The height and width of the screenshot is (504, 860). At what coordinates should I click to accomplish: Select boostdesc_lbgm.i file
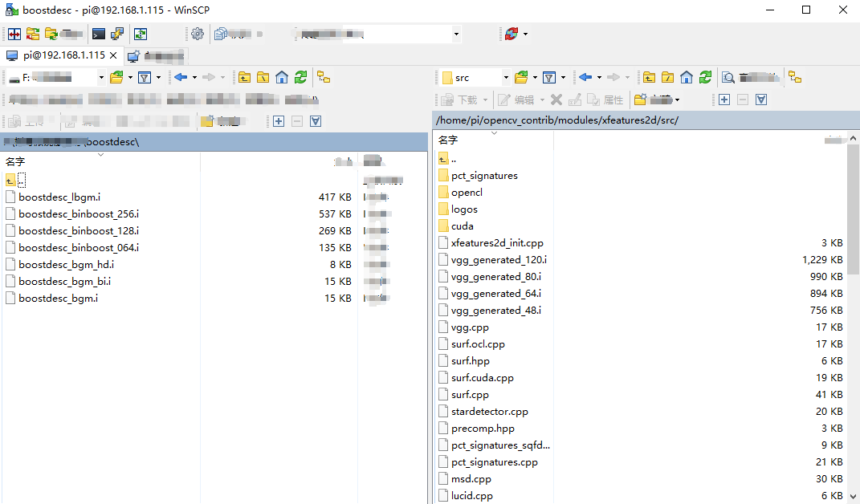coord(59,197)
